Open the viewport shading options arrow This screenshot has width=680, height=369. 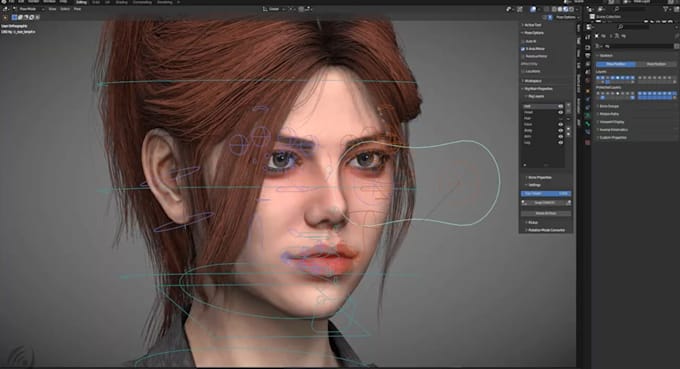click(577, 9)
